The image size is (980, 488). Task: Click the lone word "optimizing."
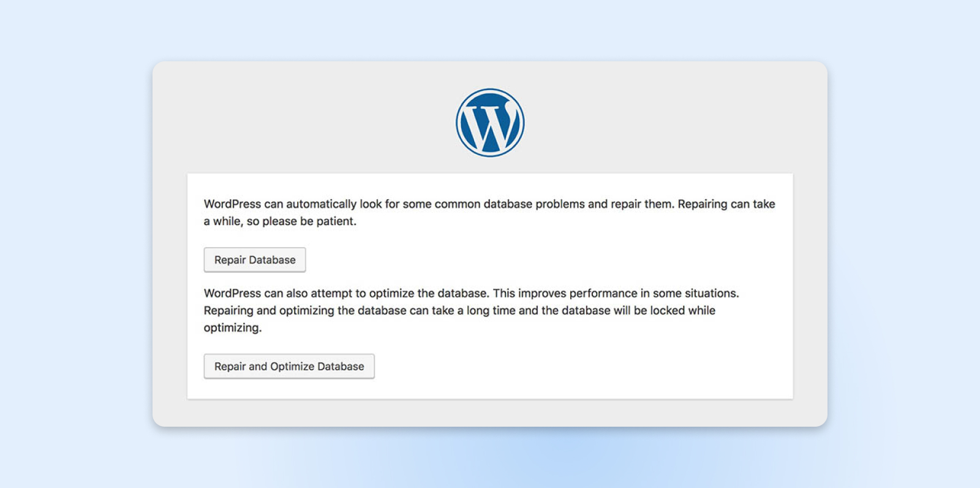(x=233, y=328)
